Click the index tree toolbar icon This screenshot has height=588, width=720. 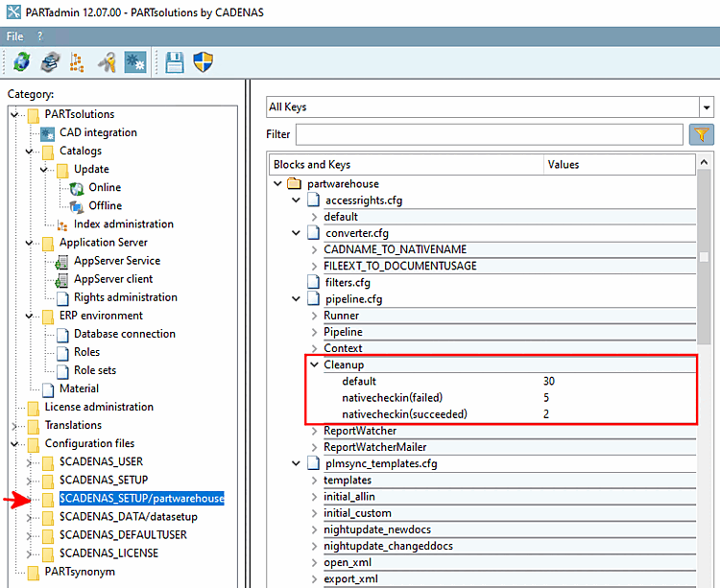click(x=78, y=62)
